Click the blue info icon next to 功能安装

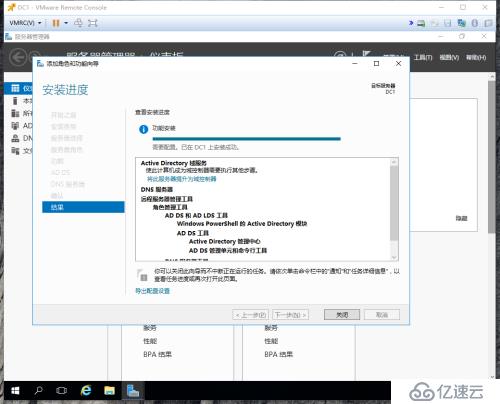coord(143,129)
